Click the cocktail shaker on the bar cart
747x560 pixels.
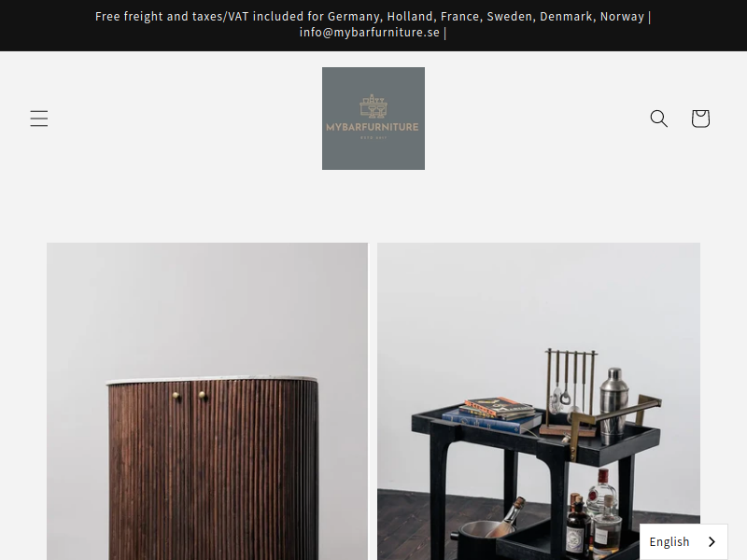[613, 405]
